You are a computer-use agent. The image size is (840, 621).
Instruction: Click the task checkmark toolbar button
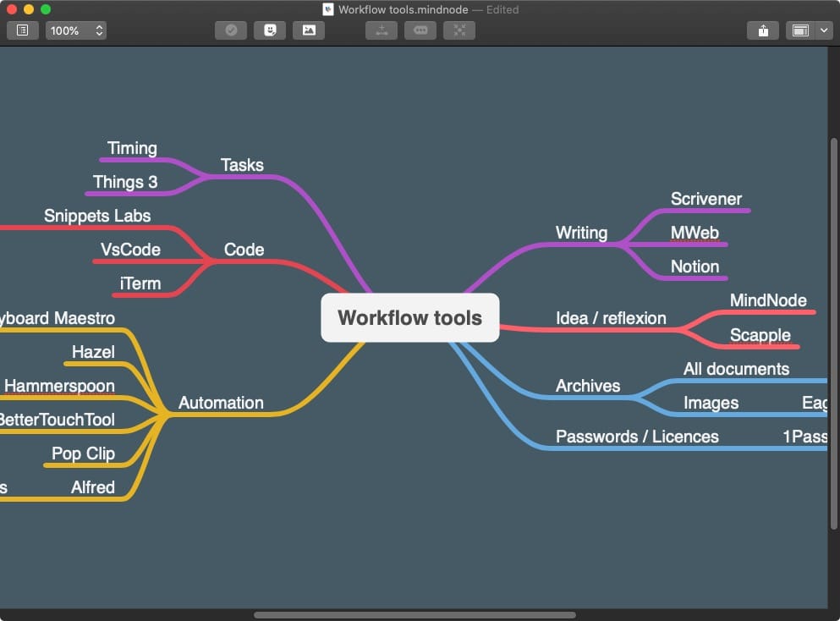tap(231, 30)
